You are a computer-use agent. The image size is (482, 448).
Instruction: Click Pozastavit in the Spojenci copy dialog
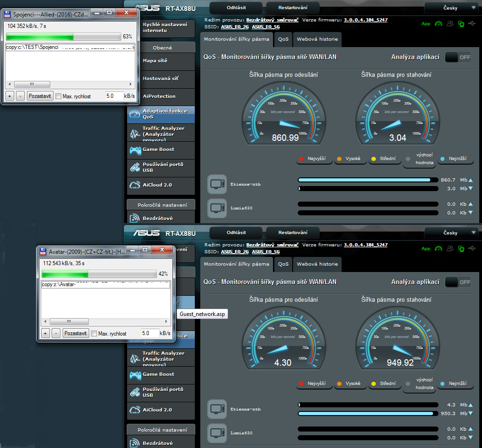click(x=40, y=96)
